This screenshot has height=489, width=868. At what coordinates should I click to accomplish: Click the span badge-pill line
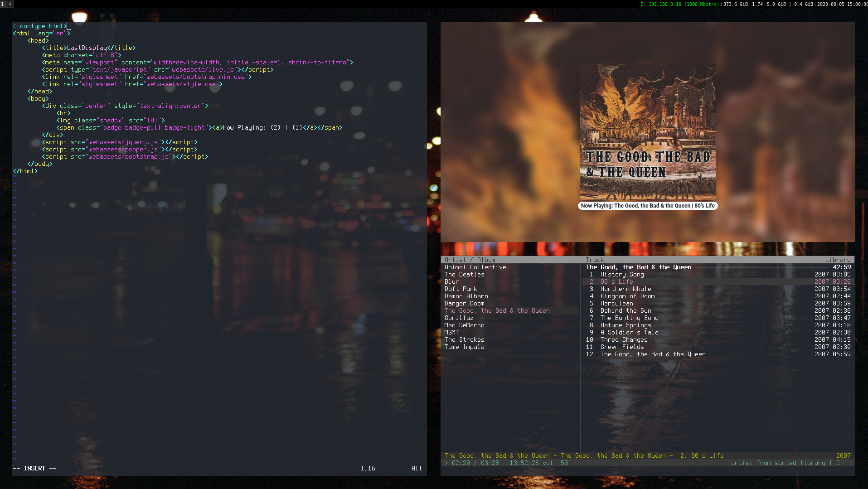199,128
